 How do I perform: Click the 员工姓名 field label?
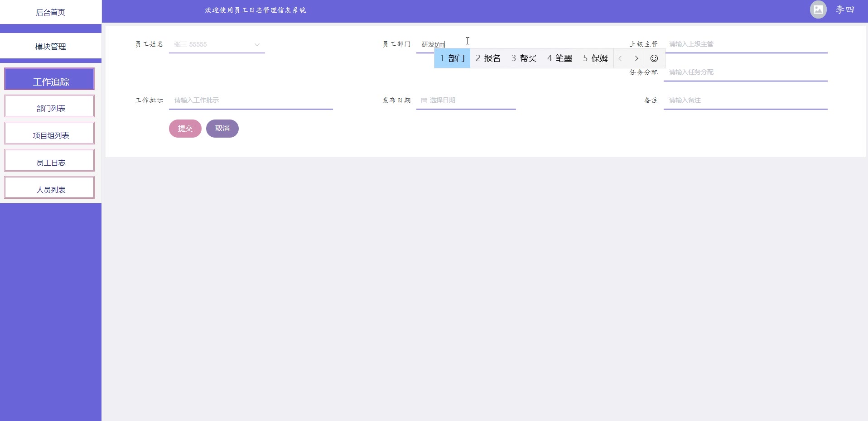(x=149, y=44)
